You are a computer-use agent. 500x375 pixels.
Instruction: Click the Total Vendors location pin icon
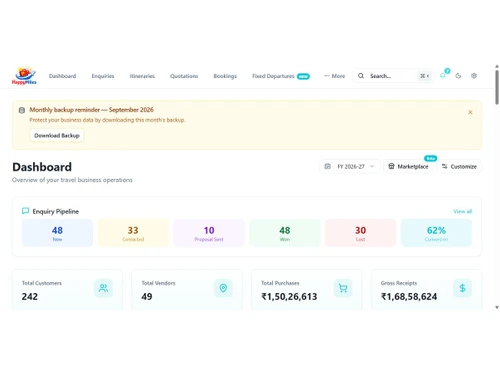(x=223, y=288)
